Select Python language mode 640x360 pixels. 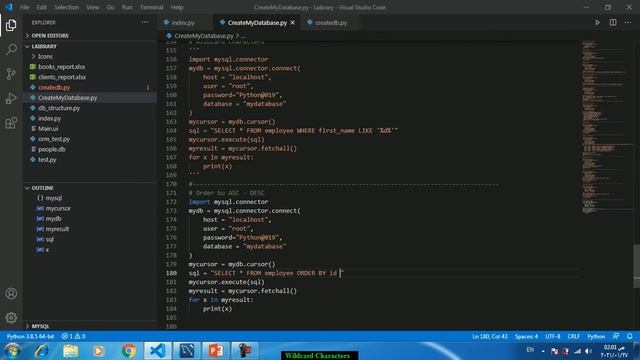(596, 336)
